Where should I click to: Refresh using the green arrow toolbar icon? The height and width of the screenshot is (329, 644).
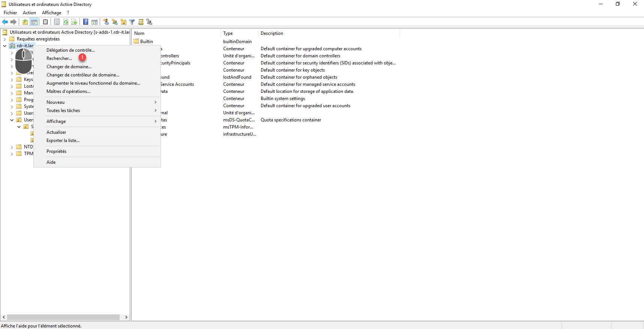[66, 22]
